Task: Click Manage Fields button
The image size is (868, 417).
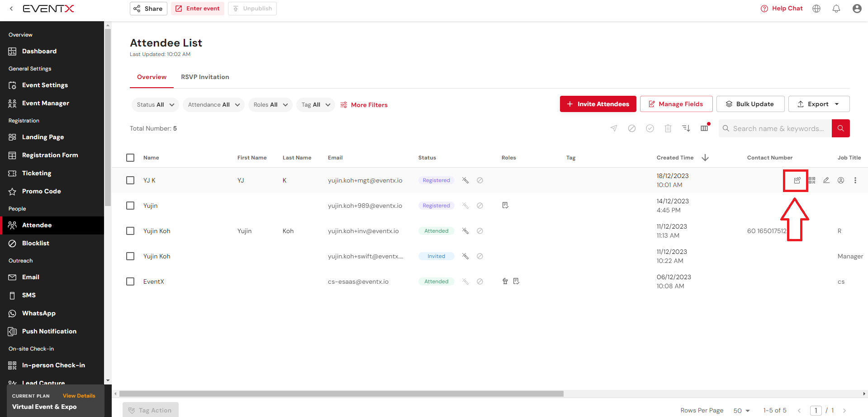Action: point(676,104)
